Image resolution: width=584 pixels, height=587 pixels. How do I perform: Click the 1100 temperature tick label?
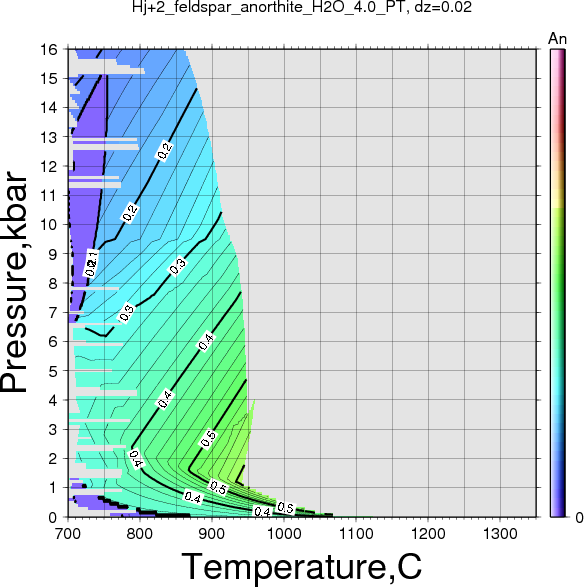pos(356,533)
